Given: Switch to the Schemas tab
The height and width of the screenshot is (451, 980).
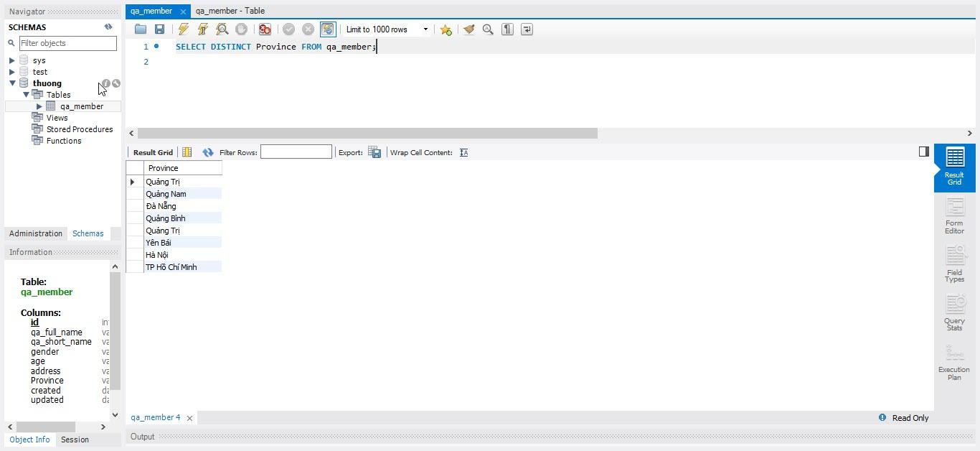Looking at the screenshot, I should click(x=88, y=233).
